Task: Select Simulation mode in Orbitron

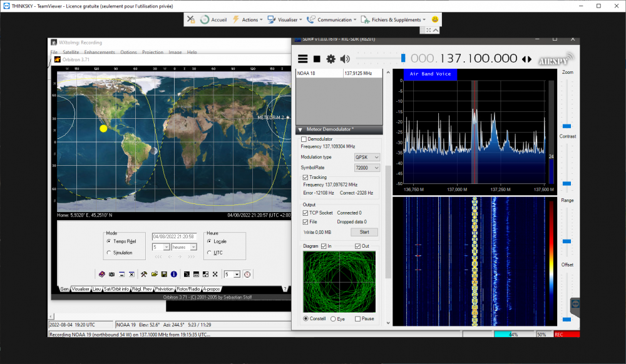Action: click(109, 253)
